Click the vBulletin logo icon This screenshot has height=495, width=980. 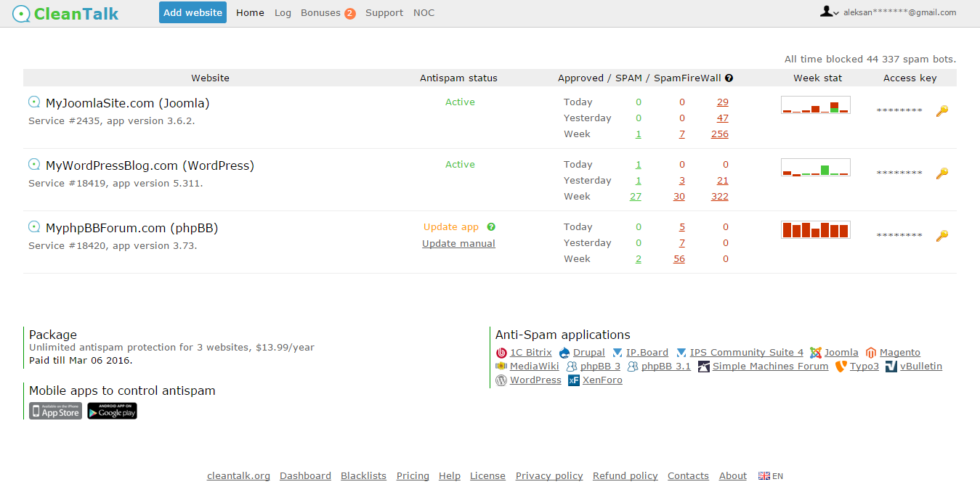tap(891, 367)
